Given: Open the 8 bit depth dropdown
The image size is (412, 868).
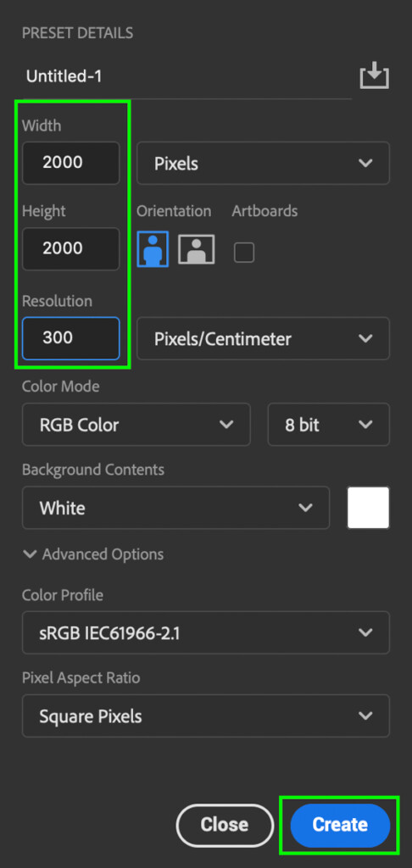Looking at the screenshot, I should pyautogui.click(x=328, y=425).
